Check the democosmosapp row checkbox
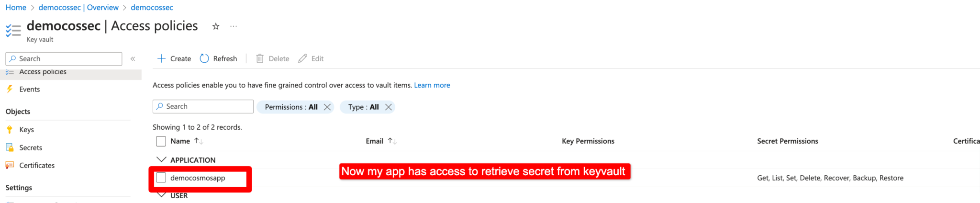Viewport: 980px width, 203px height. coord(161,178)
